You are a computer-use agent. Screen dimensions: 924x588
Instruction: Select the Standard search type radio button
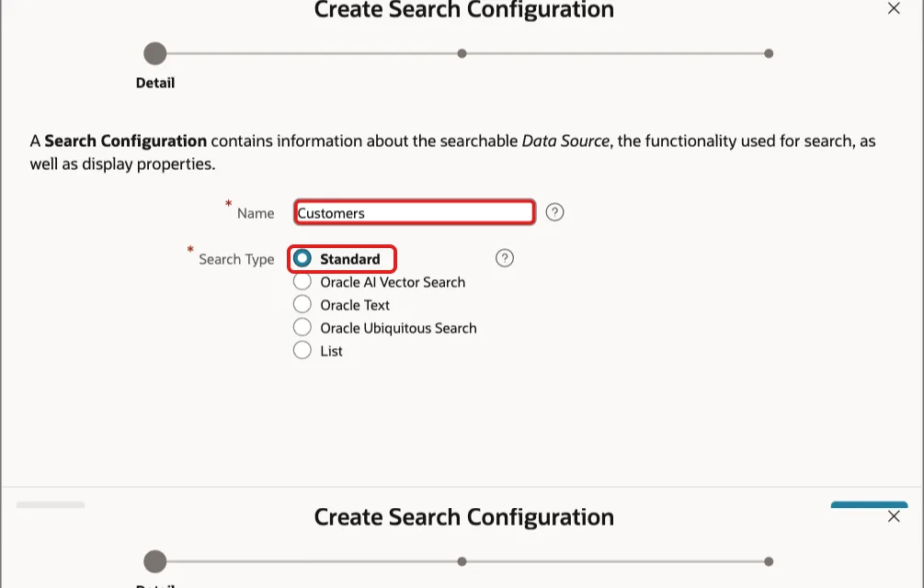click(x=302, y=258)
